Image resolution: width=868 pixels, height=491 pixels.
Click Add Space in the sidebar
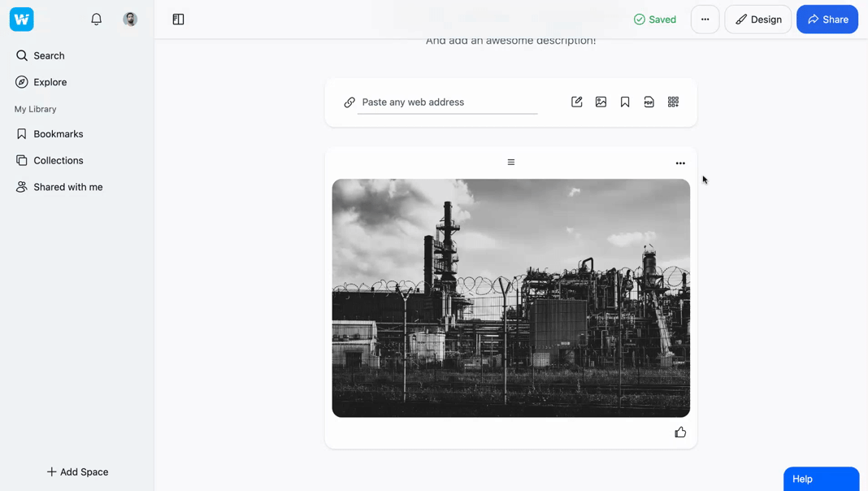[77, 472]
